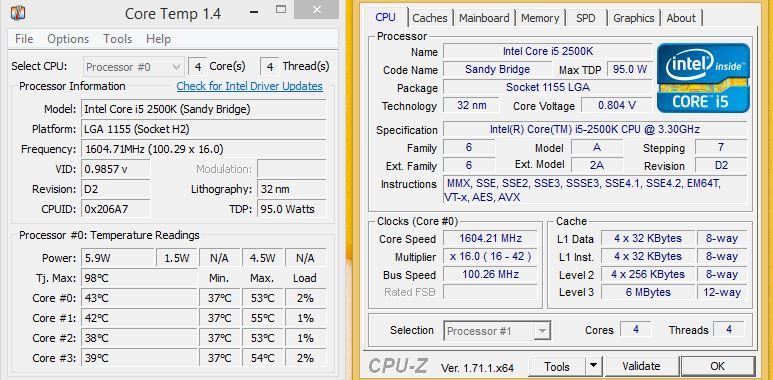The height and width of the screenshot is (380, 773).
Task: Switch to the CPU tab in CPU-Z
Action: [386, 17]
